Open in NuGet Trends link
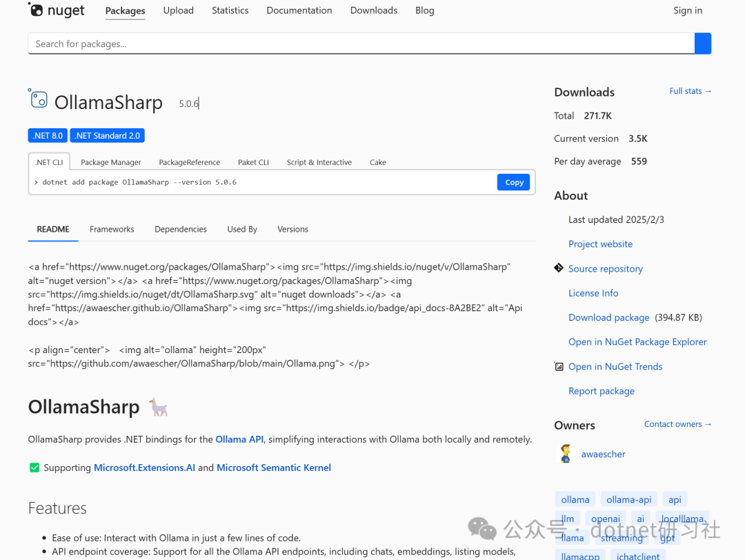Screen dimensions: 745x560 615,367
